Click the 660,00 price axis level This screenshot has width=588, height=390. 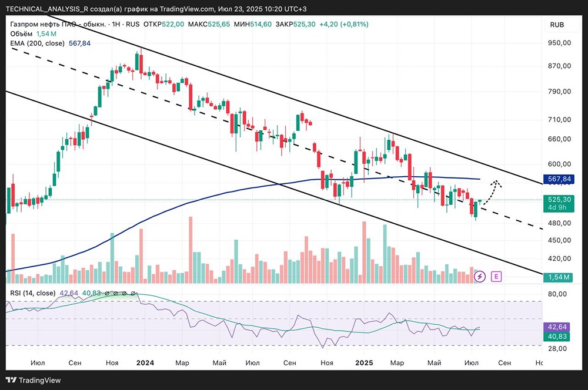click(559, 139)
